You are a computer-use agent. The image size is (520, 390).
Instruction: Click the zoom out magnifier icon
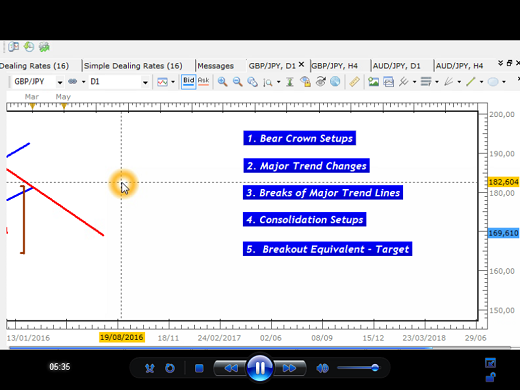point(237,82)
